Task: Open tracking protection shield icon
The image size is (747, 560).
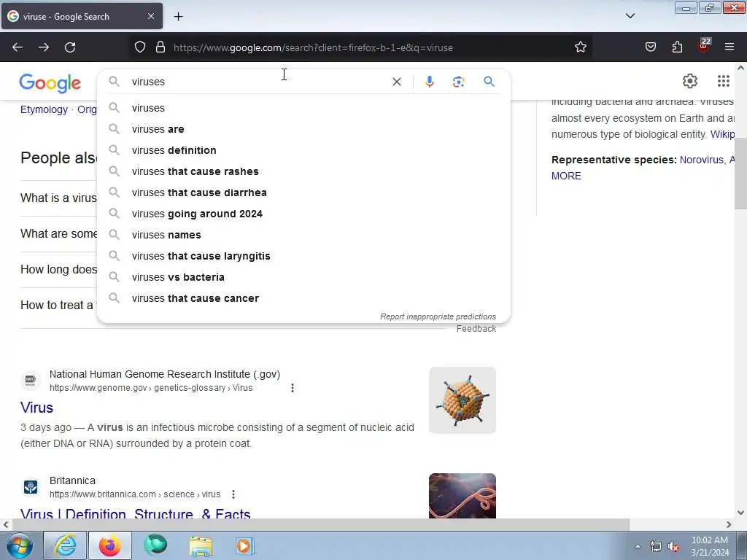Action: (139, 47)
